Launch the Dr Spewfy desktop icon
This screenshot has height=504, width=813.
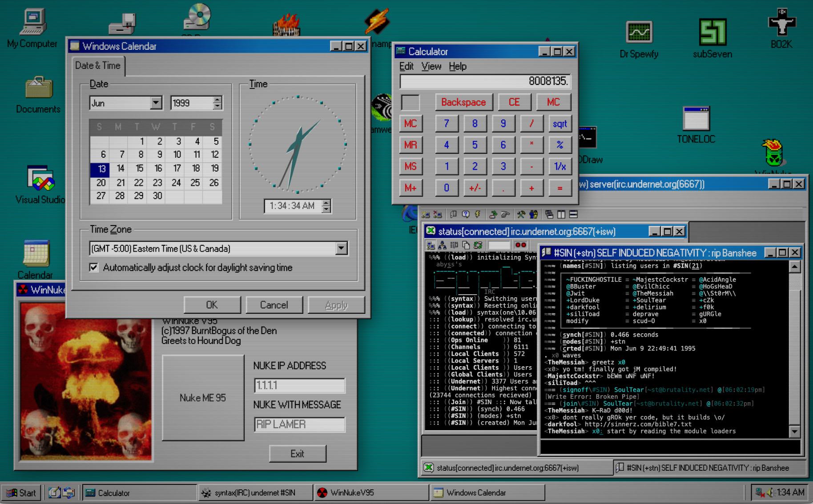click(639, 39)
